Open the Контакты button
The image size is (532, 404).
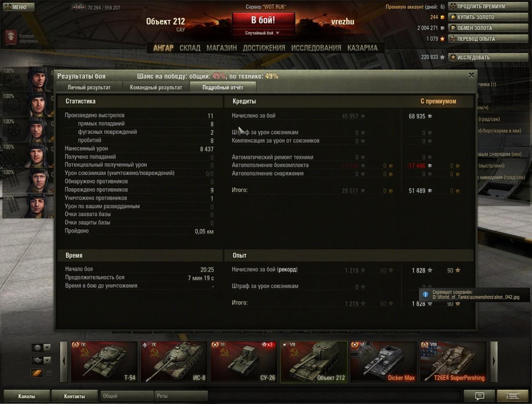click(x=74, y=396)
